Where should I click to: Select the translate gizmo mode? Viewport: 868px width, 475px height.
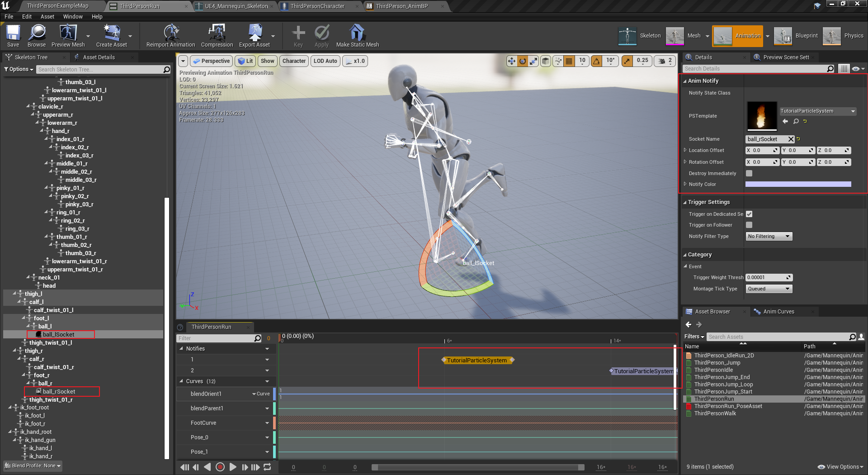(511, 61)
